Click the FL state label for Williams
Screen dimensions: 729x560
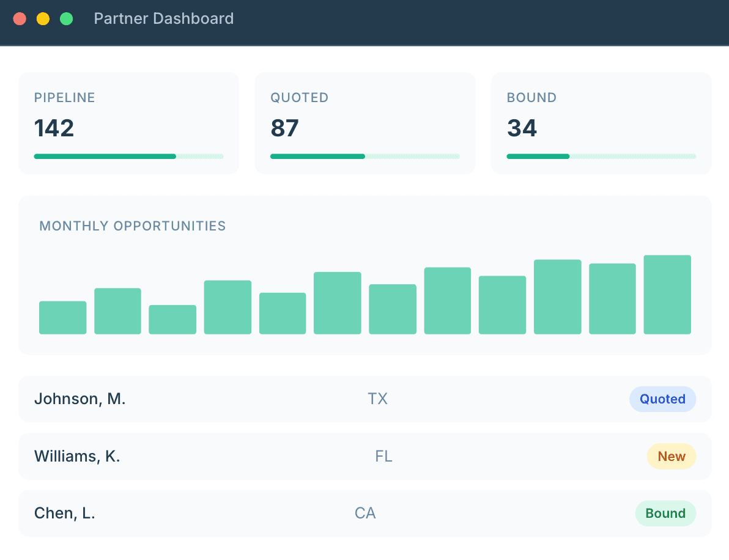pyautogui.click(x=384, y=456)
